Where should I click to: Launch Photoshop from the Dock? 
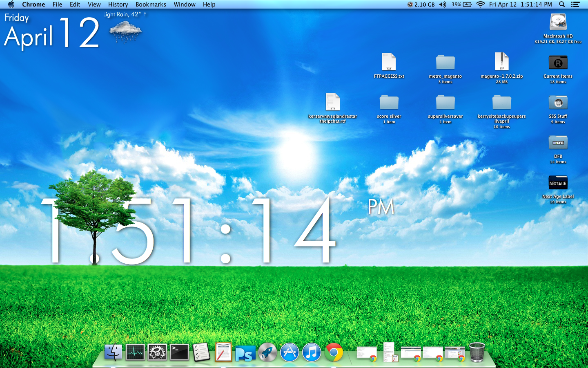tap(245, 353)
